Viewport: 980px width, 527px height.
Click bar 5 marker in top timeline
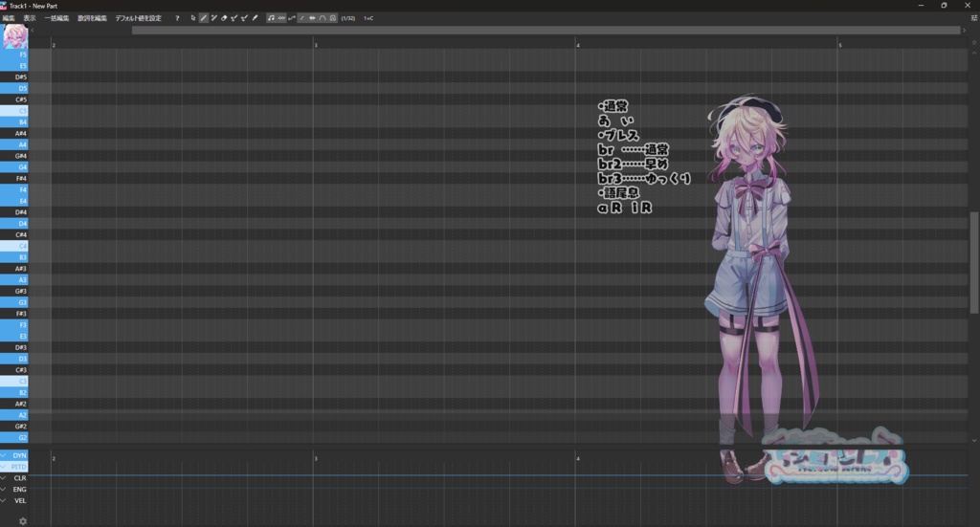click(840, 45)
